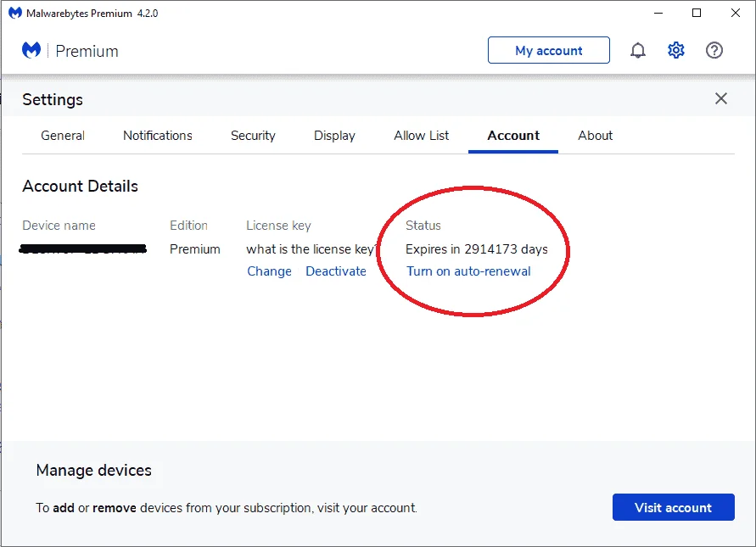
Task: Click the 'License key' column label
Action: click(x=278, y=226)
